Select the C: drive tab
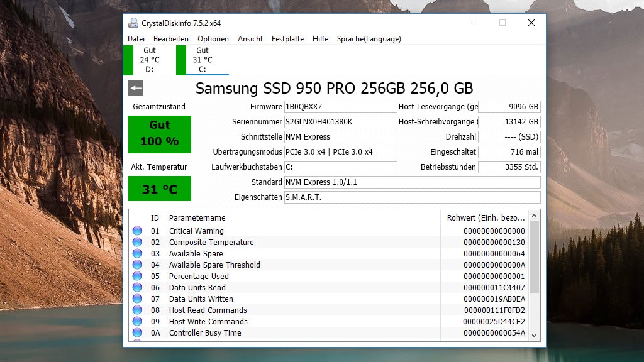The image size is (644, 362). [203, 60]
